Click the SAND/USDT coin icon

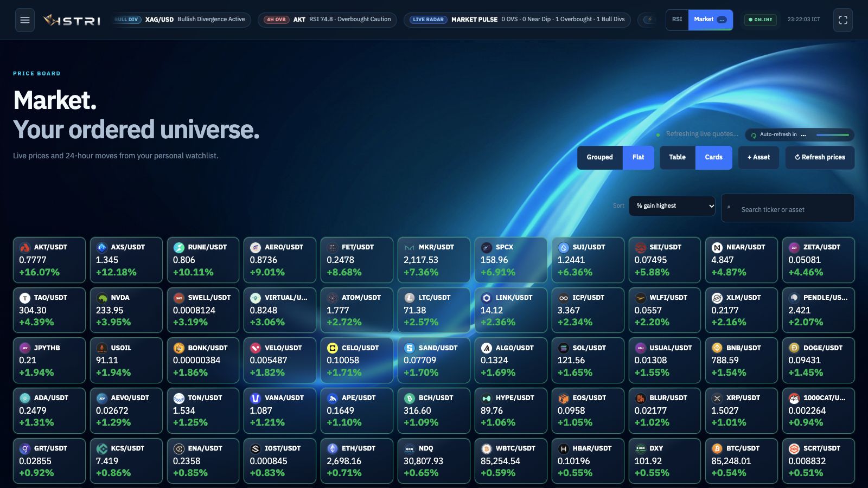pyautogui.click(x=410, y=348)
